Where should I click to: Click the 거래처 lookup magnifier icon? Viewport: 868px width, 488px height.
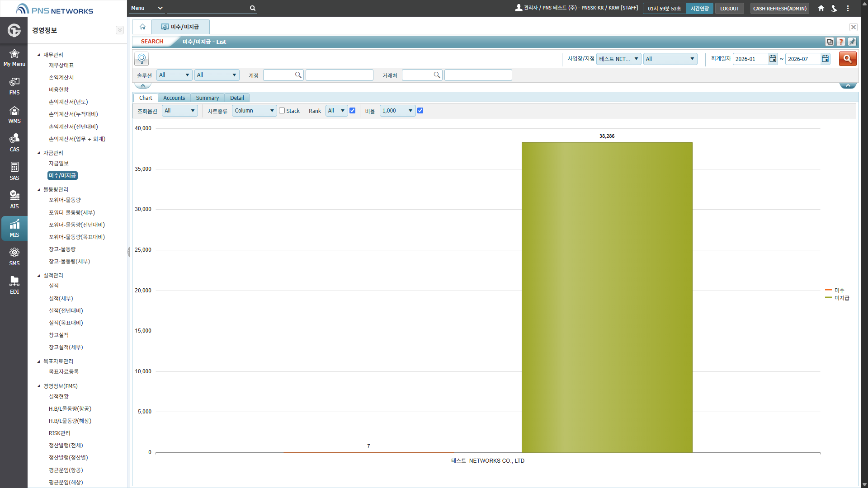[437, 75]
